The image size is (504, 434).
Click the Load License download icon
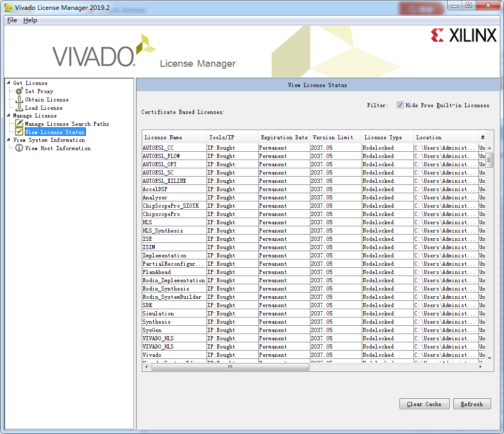(x=19, y=107)
